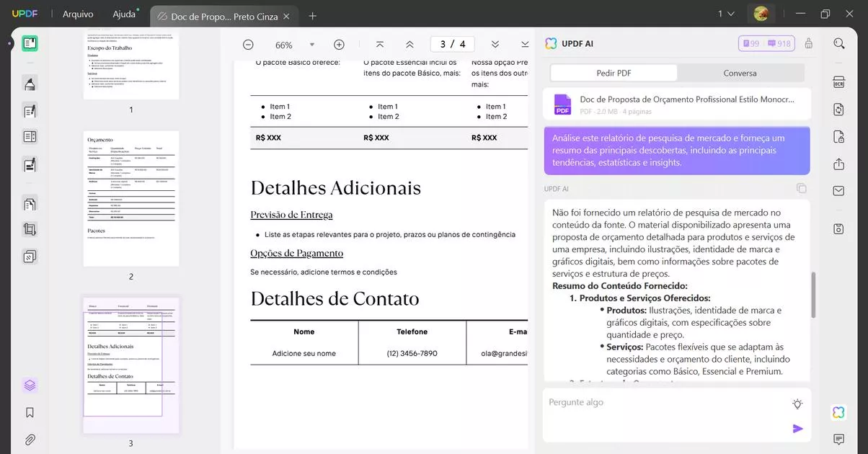Viewport: 868px width, 454px height.
Task: Copy the UPDF AI response
Action: coord(801,188)
